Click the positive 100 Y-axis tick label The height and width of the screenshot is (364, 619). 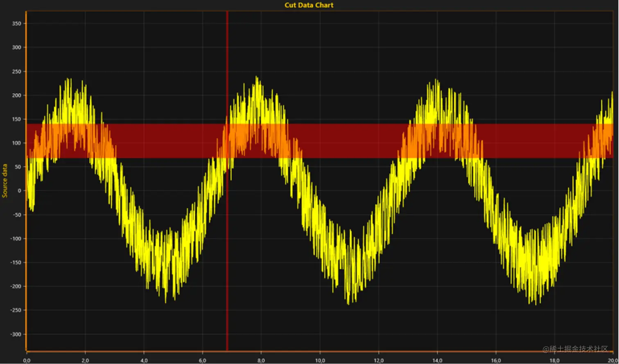[x=16, y=143]
